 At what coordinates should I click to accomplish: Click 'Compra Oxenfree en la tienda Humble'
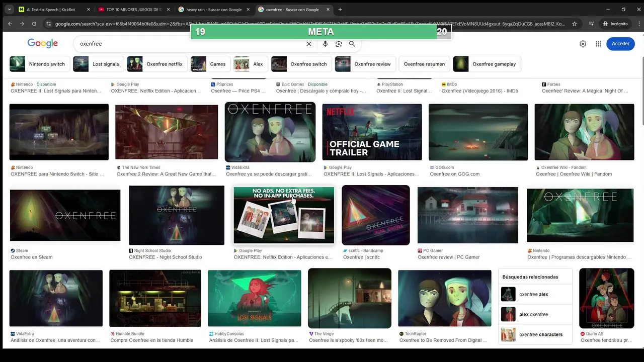(152, 340)
